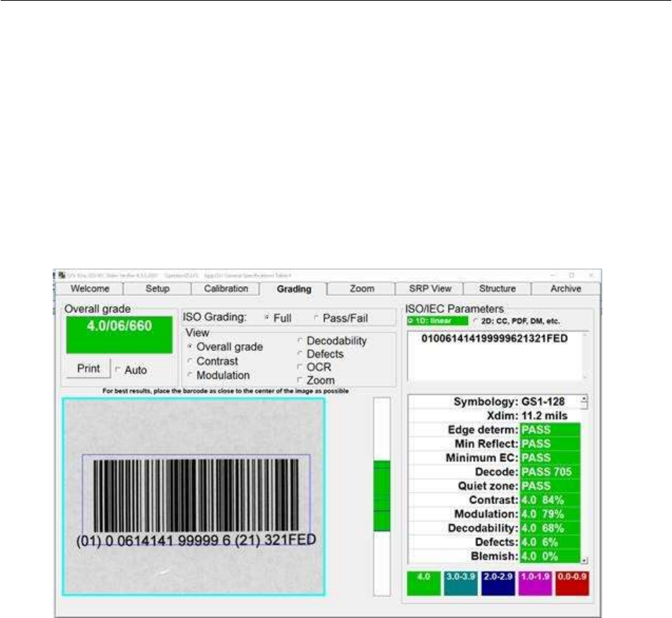Click the Symbology GS1-128 row
The height and width of the screenshot is (618, 672).
[x=495, y=402]
